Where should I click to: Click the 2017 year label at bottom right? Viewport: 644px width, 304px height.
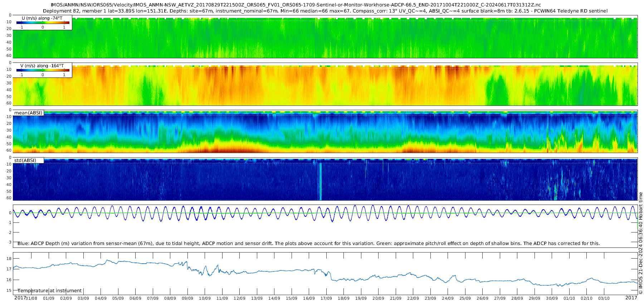coord(631,298)
